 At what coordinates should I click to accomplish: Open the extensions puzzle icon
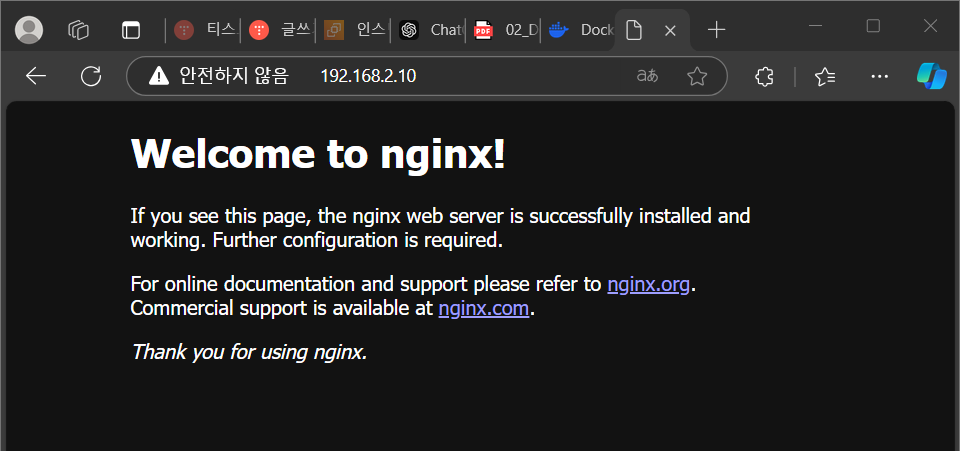(764, 76)
